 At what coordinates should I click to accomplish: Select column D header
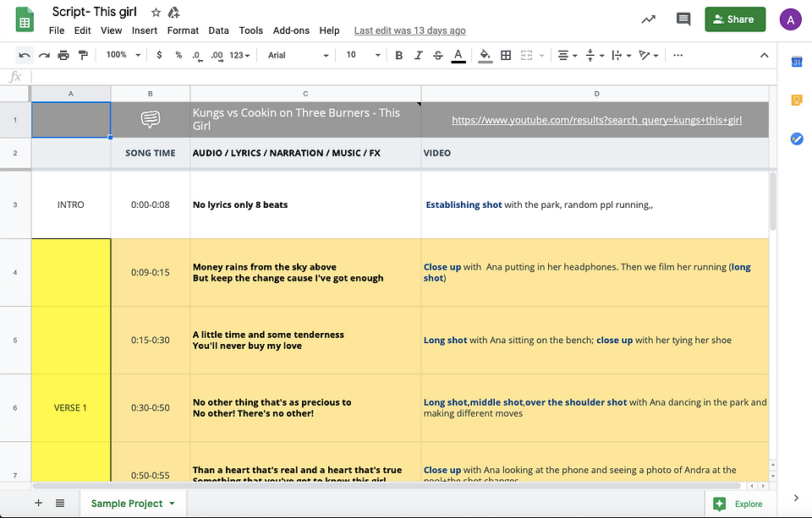pyautogui.click(x=596, y=94)
